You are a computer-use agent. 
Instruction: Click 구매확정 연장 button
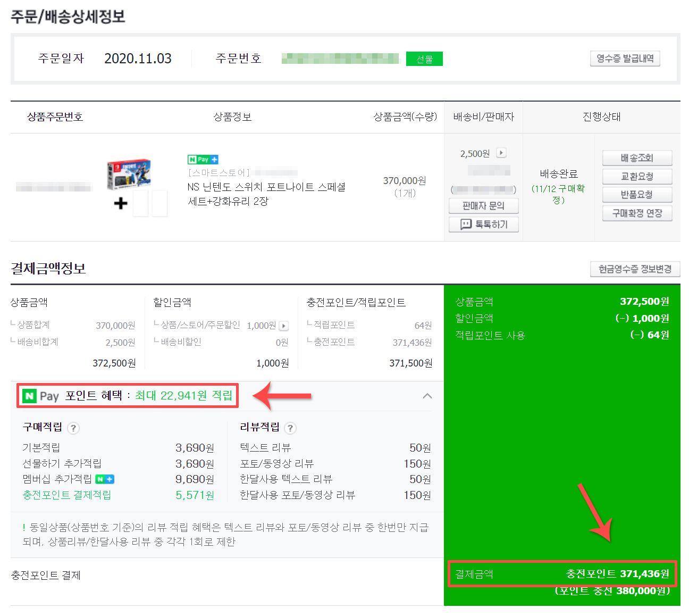point(637,213)
